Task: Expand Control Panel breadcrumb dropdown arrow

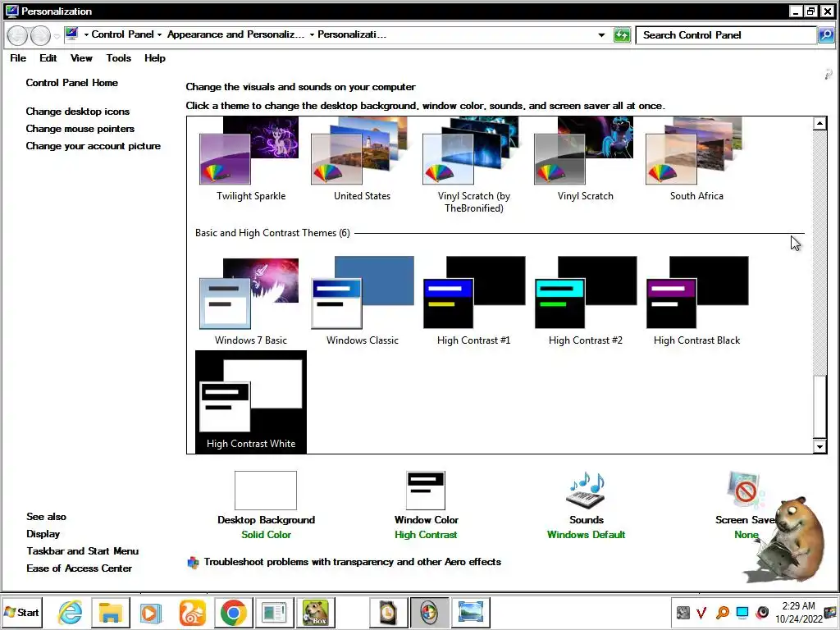Action: coord(159,34)
